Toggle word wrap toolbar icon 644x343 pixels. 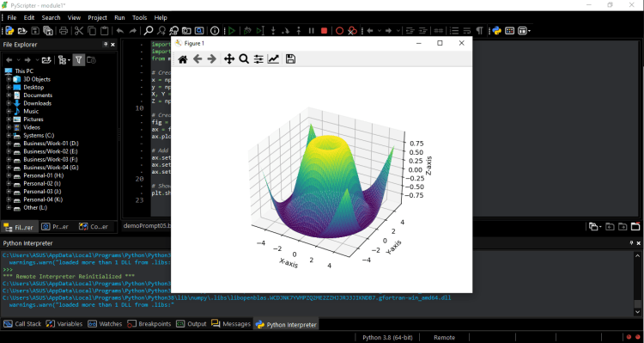[466, 30]
